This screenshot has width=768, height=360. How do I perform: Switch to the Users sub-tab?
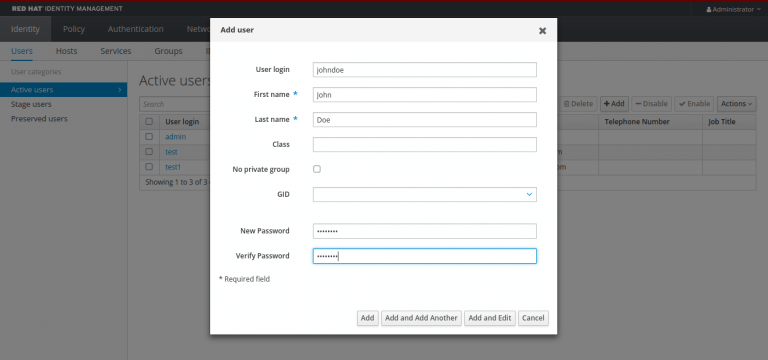tap(22, 51)
